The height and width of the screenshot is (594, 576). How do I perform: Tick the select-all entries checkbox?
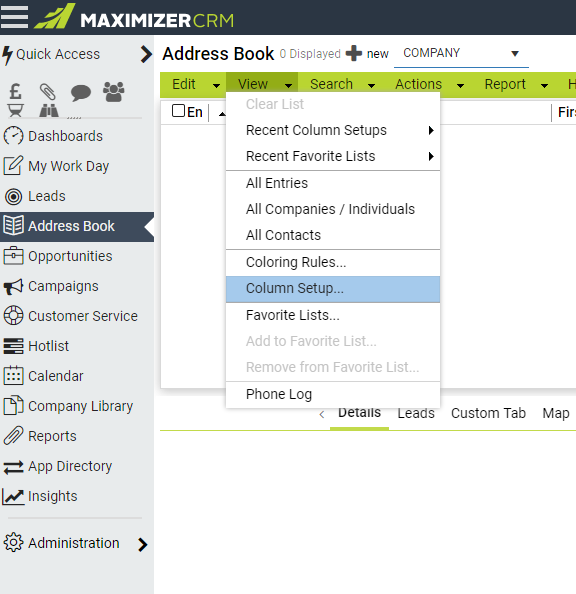(178, 111)
